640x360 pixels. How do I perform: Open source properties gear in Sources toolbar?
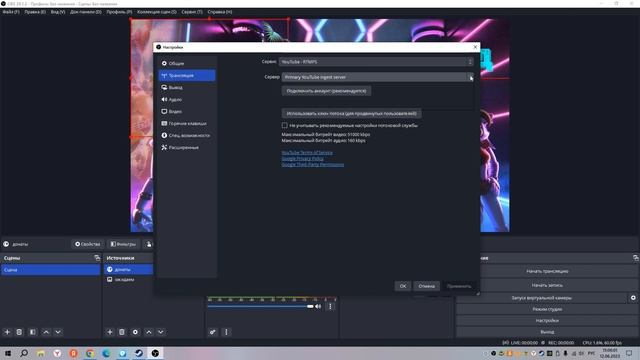point(135,332)
